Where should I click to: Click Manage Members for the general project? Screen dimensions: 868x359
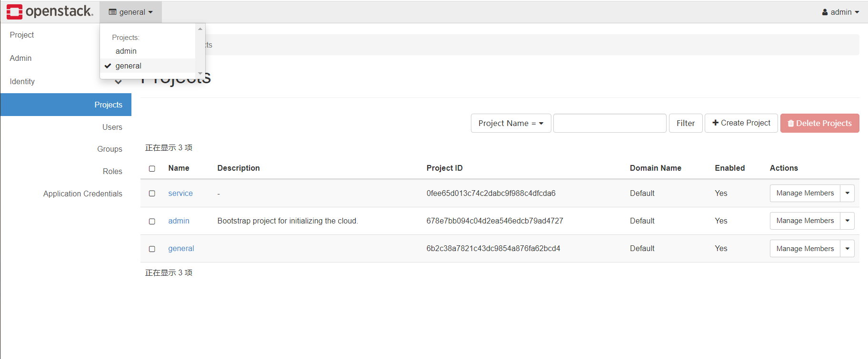[805, 248]
